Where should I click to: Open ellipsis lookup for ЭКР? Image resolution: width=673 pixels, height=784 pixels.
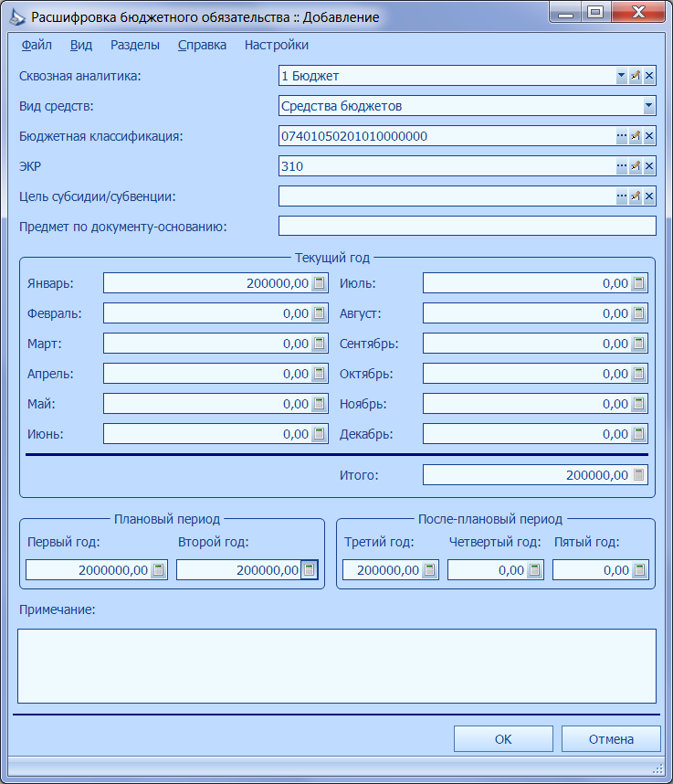tap(621, 166)
